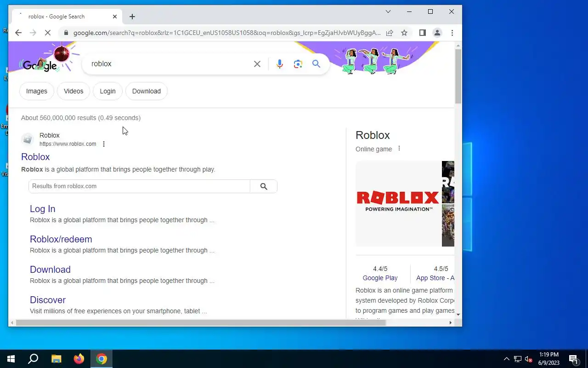Open the Chrome profile icon
Image resolution: width=588 pixels, height=368 pixels.
pos(437,33)
